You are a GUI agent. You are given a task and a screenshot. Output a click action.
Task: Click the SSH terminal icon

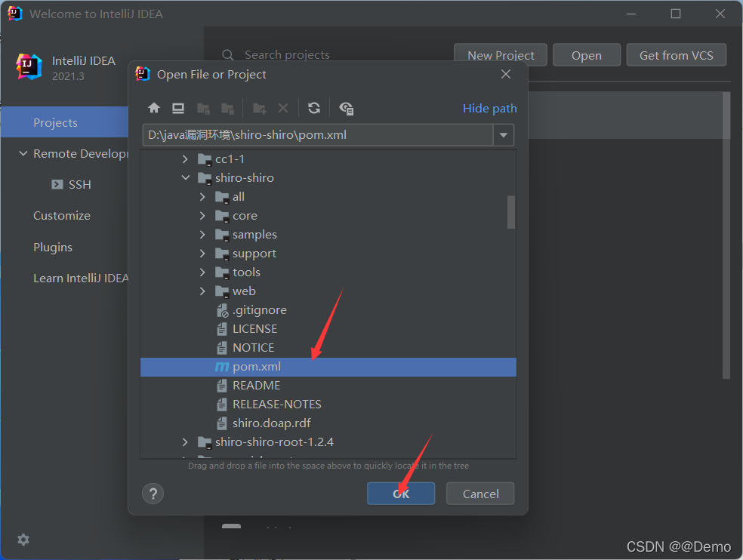[57, 184]
